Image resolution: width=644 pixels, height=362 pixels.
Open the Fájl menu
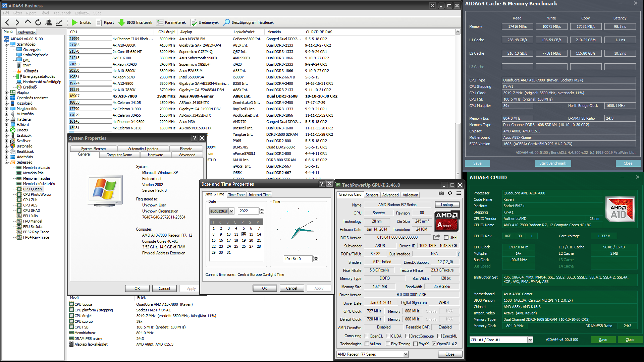coord(6,13)
